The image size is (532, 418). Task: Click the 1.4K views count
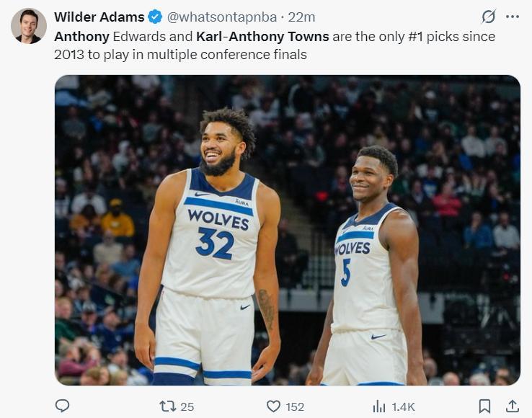point(403,406)
